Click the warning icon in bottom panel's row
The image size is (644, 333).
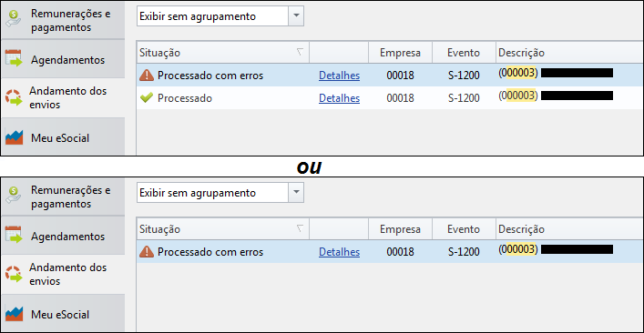[x=147, y=251]
